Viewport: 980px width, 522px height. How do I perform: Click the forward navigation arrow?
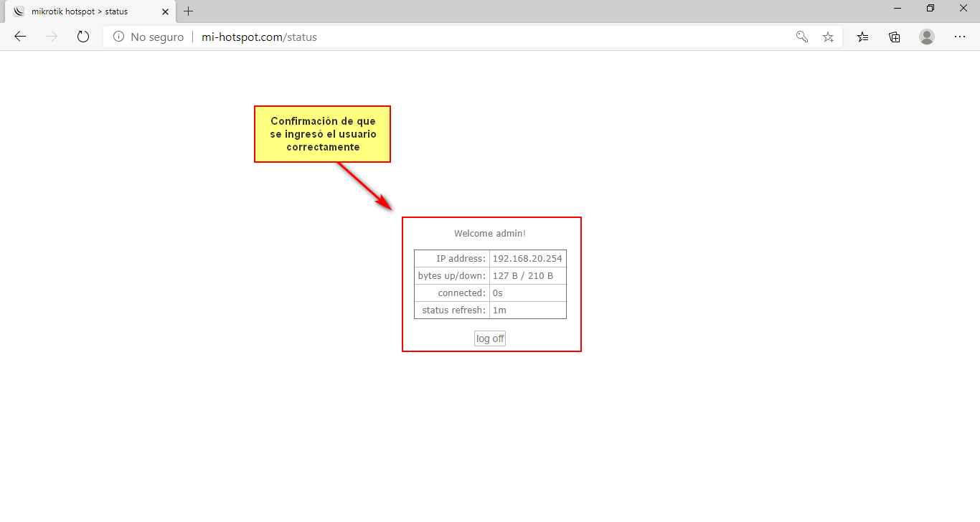(x=51, y=37)
